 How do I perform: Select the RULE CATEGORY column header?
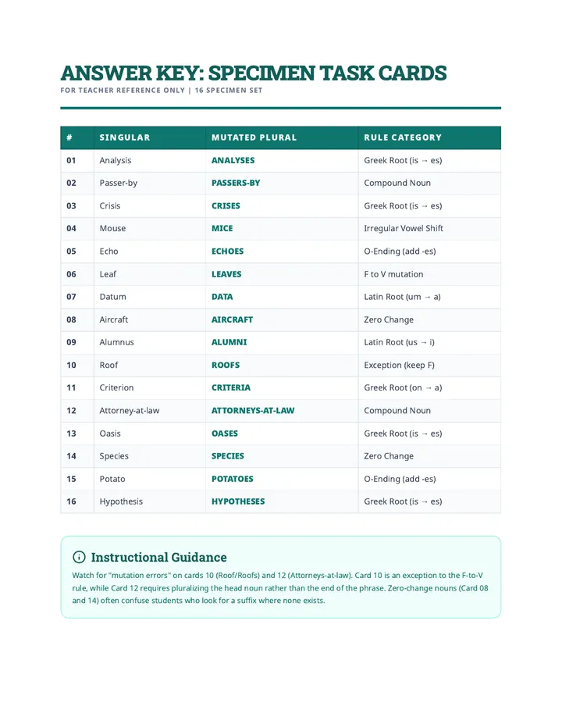pyautogui.click(x=403, y=137)
